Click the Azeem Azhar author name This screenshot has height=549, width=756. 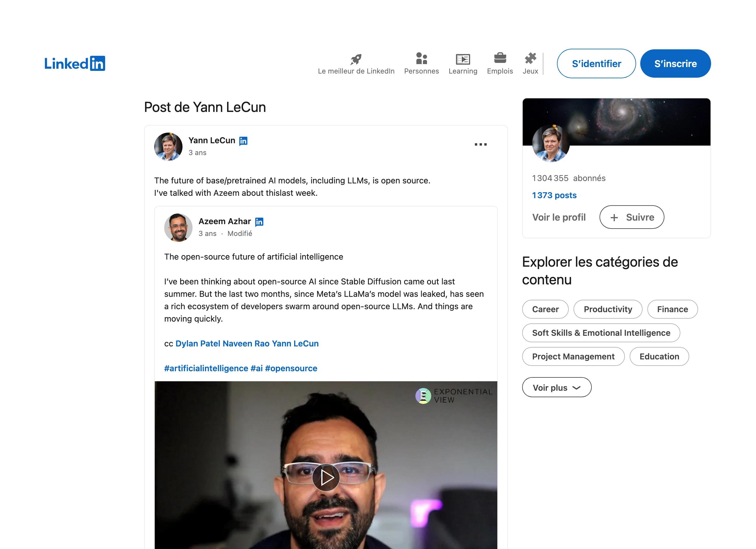point(225,221)
